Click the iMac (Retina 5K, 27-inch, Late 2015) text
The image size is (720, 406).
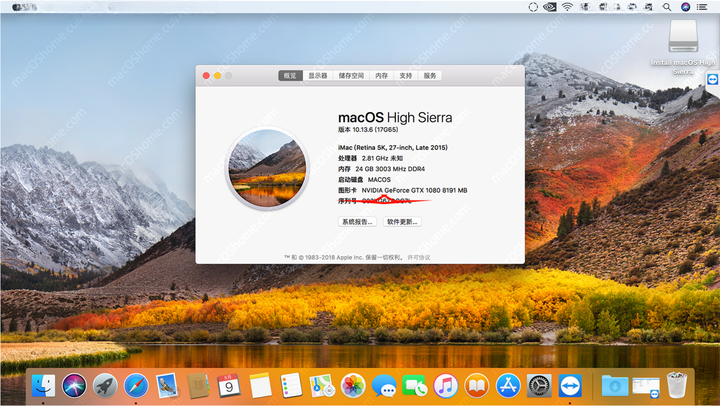point(393,147)
